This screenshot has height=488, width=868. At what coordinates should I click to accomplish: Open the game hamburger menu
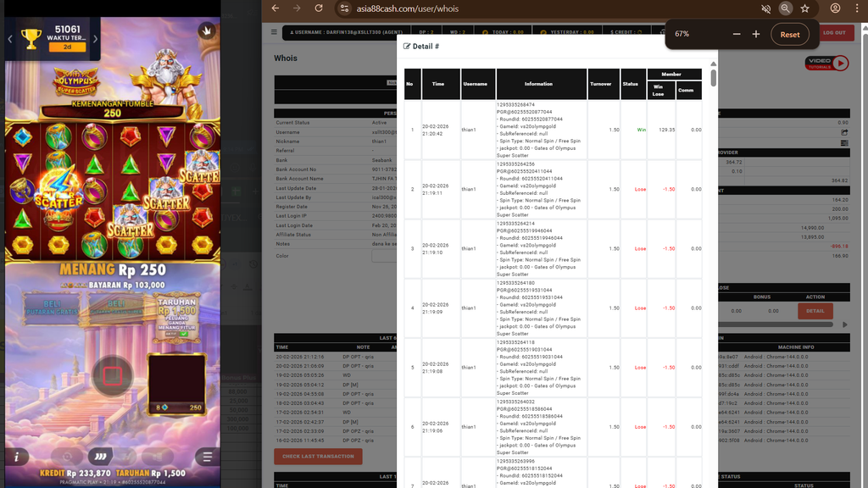[x=207, y=457]
